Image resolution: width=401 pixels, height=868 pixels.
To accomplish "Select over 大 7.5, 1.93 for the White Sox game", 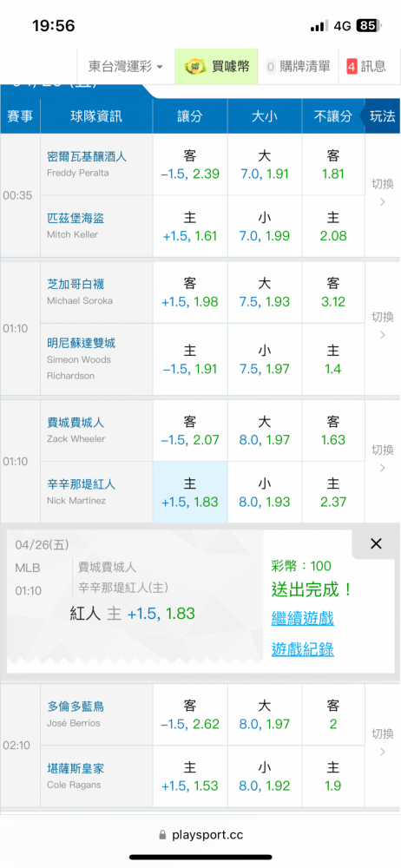I will [x=265, y=293].
